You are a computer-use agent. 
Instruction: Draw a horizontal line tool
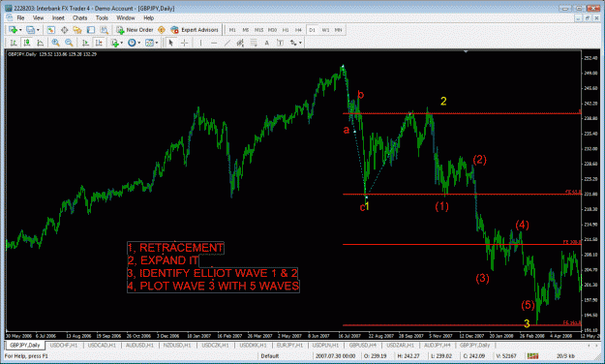point(214,43)
